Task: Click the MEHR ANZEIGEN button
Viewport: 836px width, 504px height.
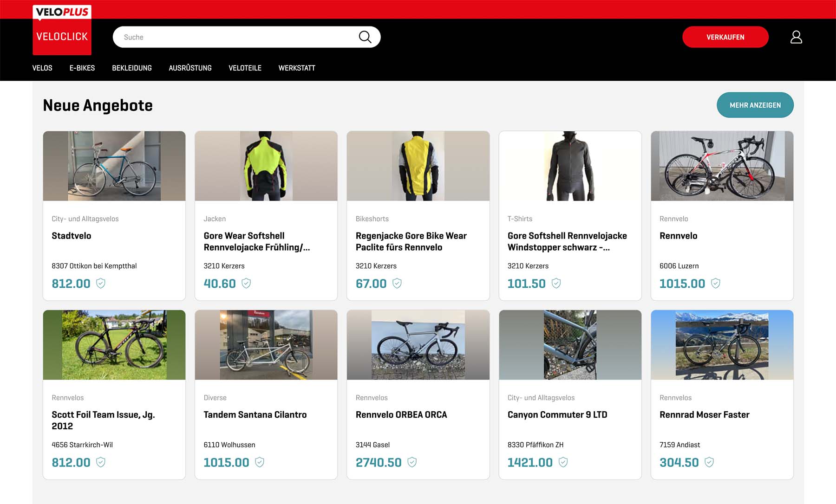Action: tap(755, 105)
